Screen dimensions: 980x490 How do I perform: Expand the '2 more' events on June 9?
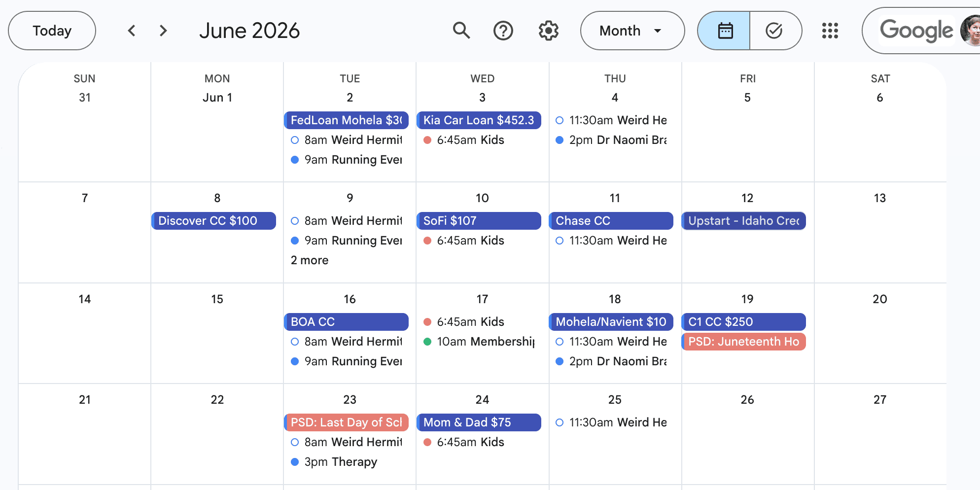(310, 260)
